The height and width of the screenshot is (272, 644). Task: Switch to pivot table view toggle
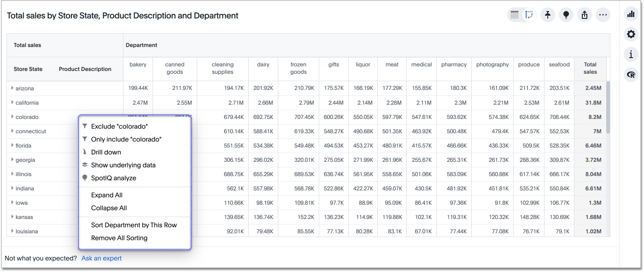point(529,15)
